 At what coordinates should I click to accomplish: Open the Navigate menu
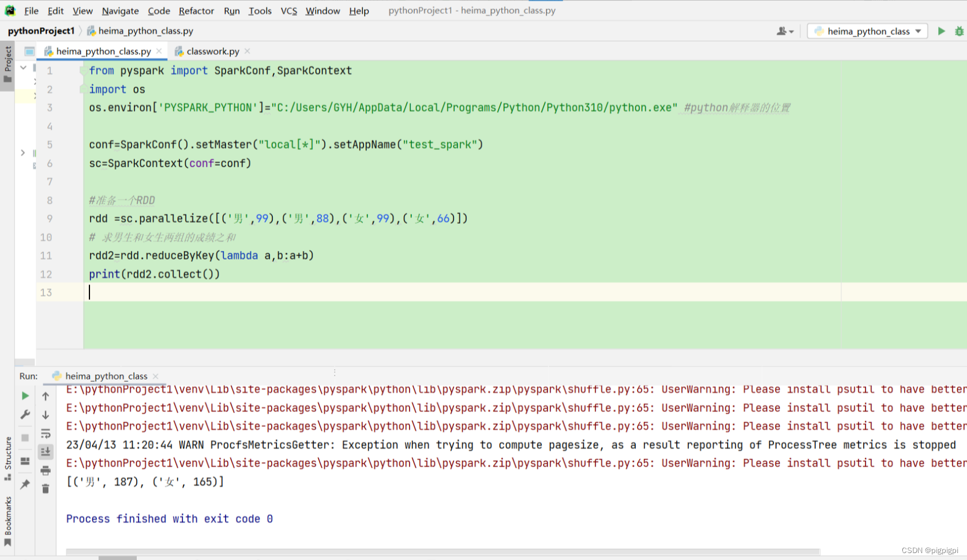[120, 10]
